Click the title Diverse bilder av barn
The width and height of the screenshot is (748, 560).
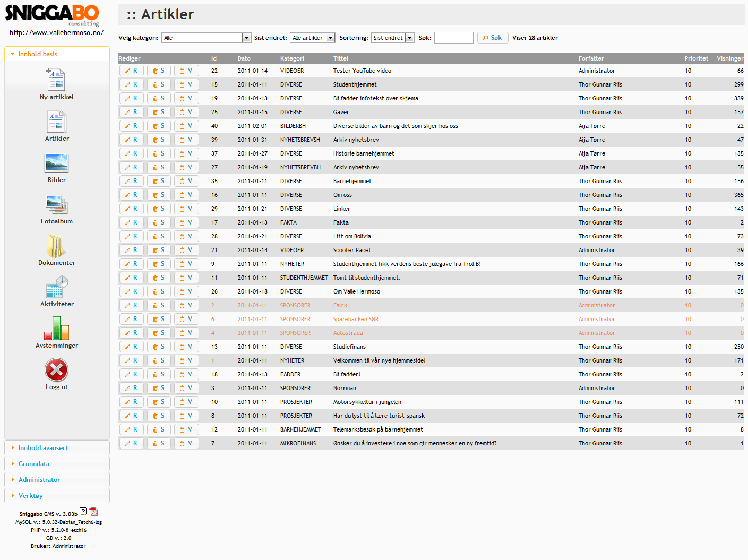pyautogui.click(x=396, y=126)
